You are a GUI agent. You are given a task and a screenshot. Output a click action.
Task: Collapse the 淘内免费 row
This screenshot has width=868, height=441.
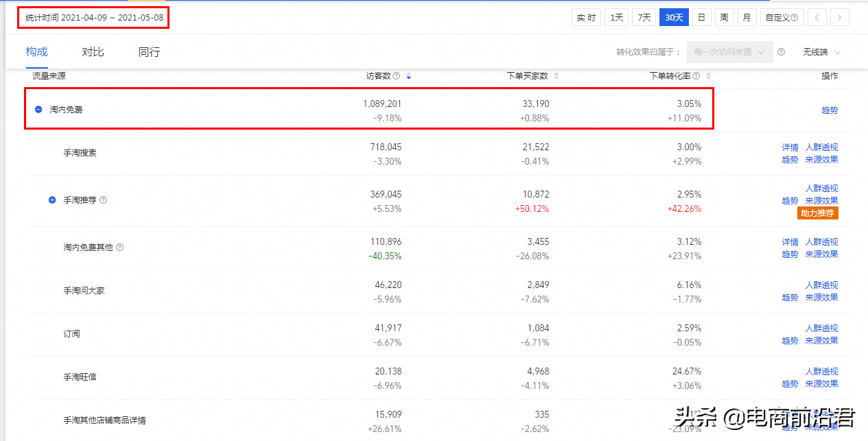(38, 110)
